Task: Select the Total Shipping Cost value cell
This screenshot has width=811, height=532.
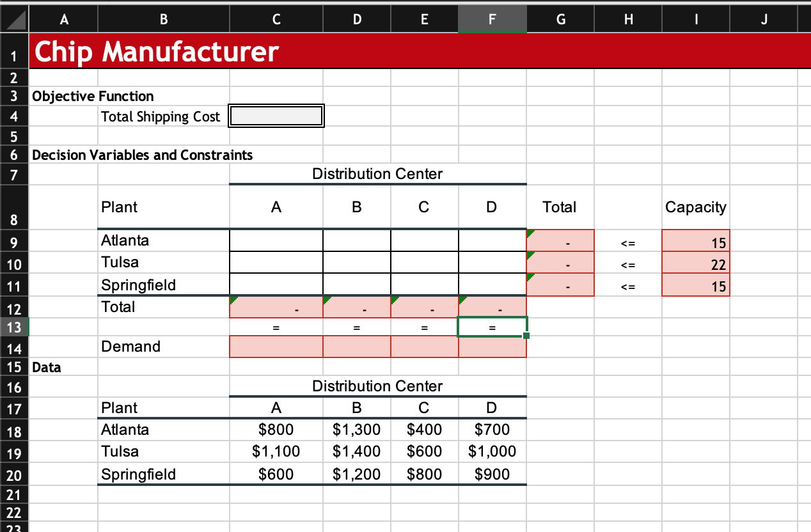Action: [x=276, y=116]
